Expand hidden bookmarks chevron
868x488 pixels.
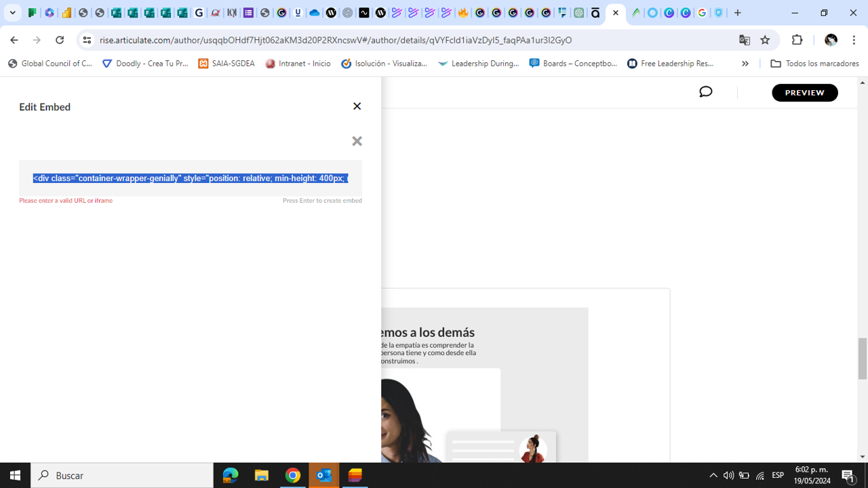point(745,64)
